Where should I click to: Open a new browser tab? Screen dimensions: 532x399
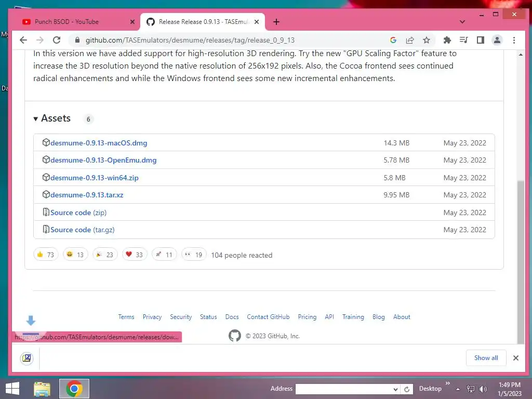coord(276,22)
